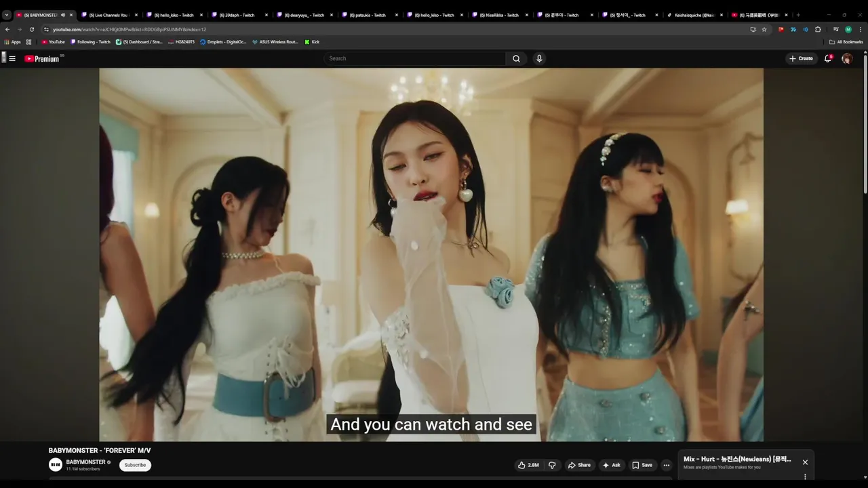Dislike the video with thumbs down
Image resolution: width=868 pixels, height=488 pixels.
(552, 465)
